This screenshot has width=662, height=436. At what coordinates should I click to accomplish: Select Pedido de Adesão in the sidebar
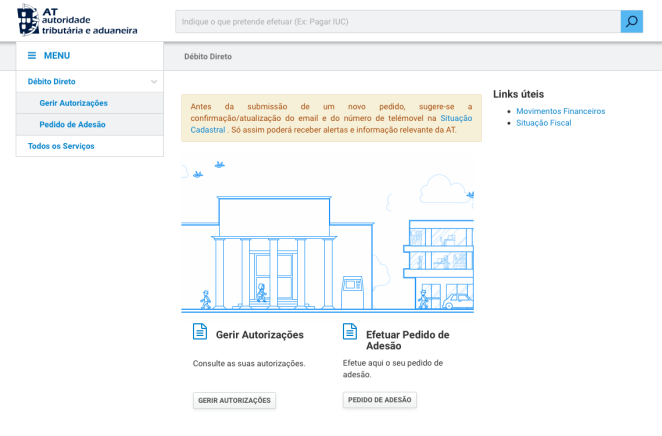pyautogui.click(x=72, y=125)
